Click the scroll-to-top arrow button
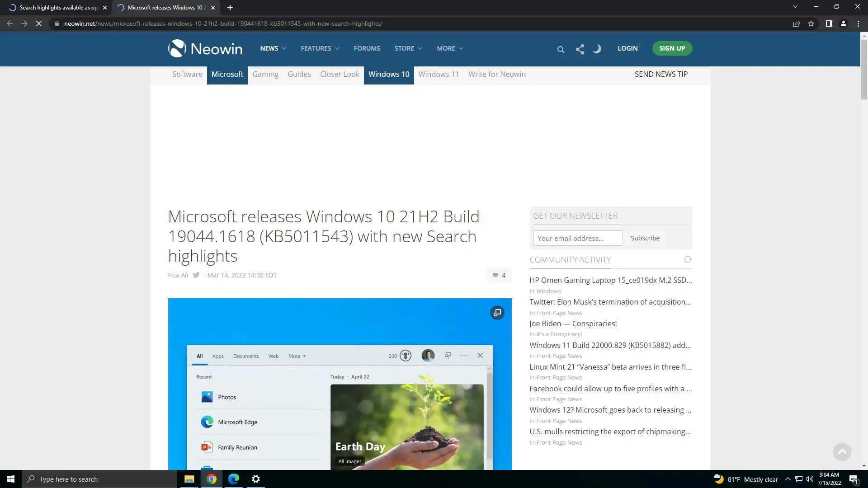 [842, 451]
